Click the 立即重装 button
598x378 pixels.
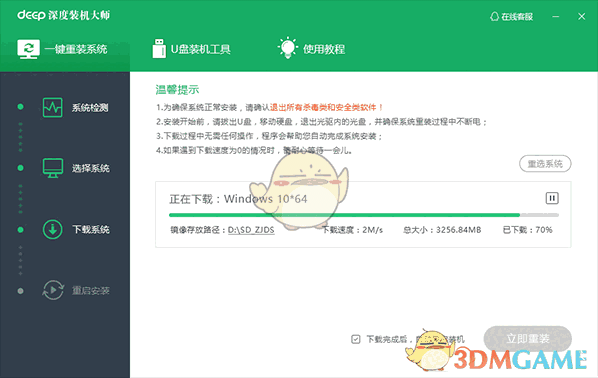coord(527,338)
